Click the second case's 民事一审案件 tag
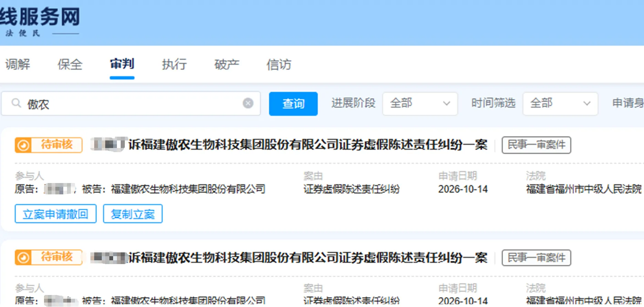644x307 pixels. (536, 258)
